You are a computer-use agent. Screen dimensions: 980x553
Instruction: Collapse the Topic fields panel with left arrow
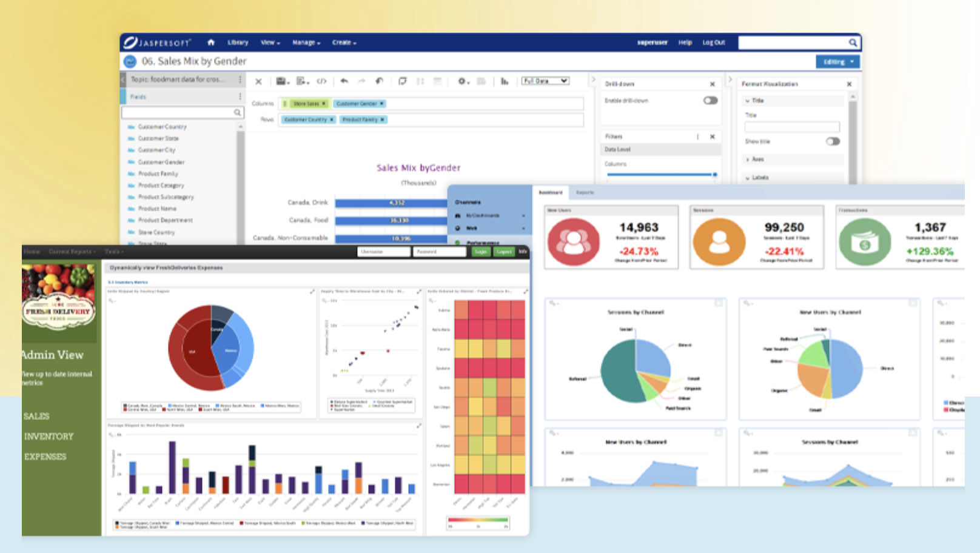[122, 79]
